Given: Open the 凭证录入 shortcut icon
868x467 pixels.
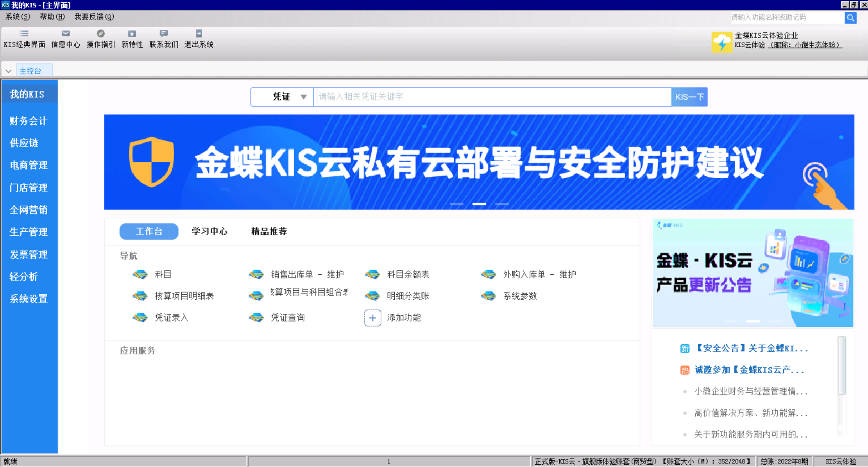Looking at the screenshot, I should pos(140,318).
